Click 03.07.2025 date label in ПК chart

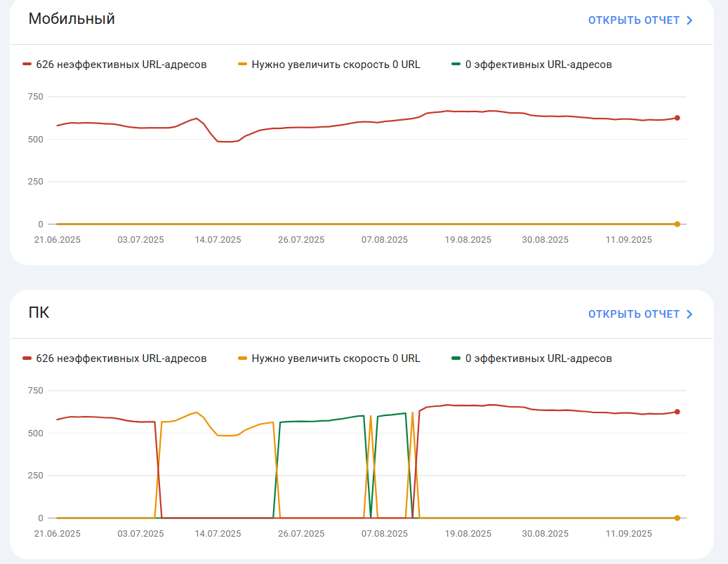click(x=140, y=534)
